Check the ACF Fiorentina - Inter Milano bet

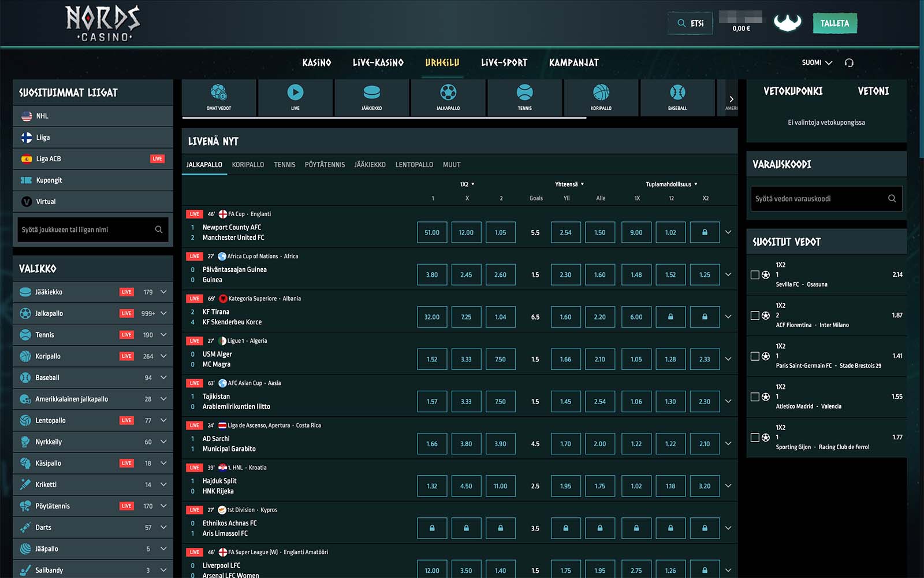[x=755, y=316]
